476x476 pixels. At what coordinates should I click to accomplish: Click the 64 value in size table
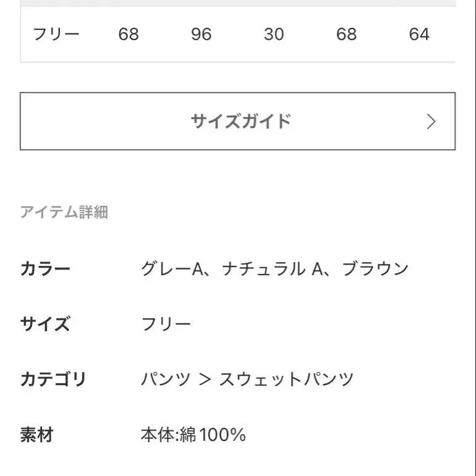tap(419, 34)
